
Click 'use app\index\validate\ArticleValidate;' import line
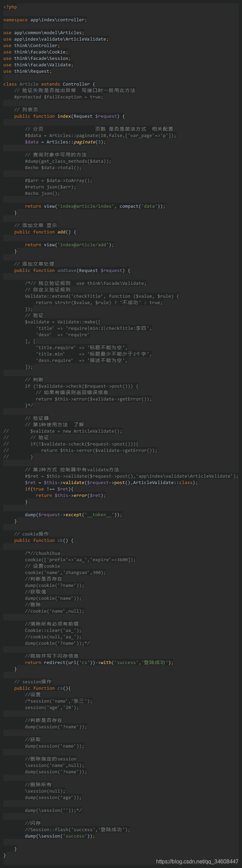coord(56,39)
